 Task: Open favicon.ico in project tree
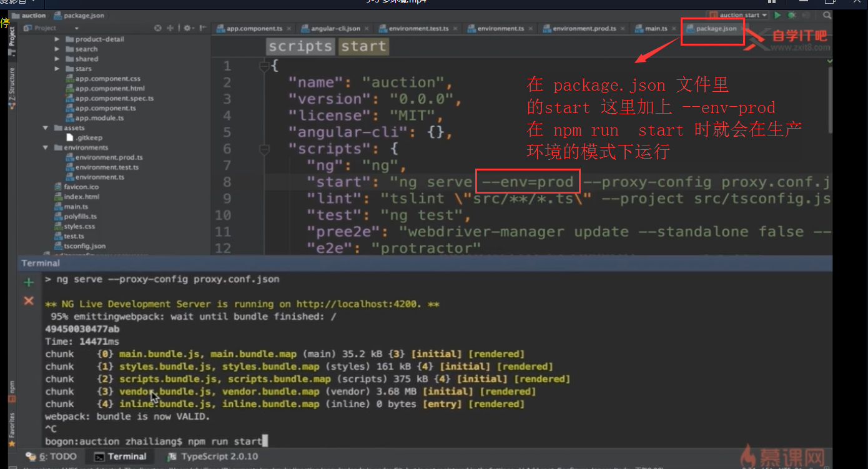point(76,187)
